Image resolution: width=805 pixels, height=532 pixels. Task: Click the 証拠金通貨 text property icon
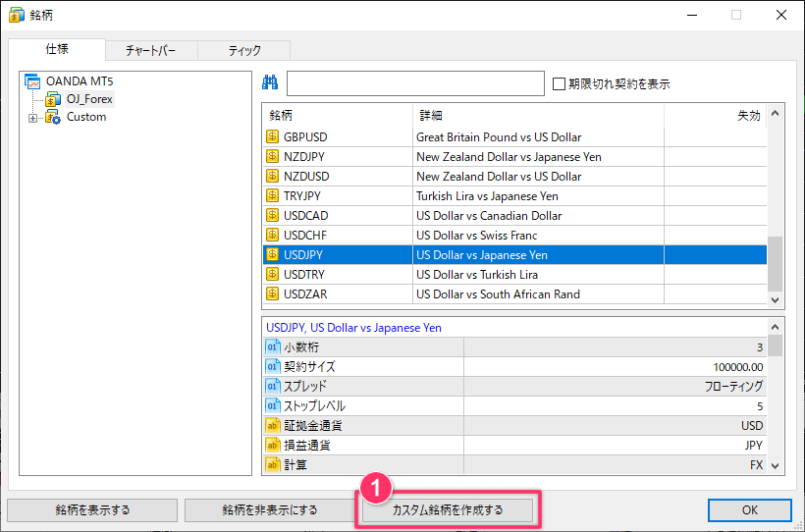click(273, 425)
